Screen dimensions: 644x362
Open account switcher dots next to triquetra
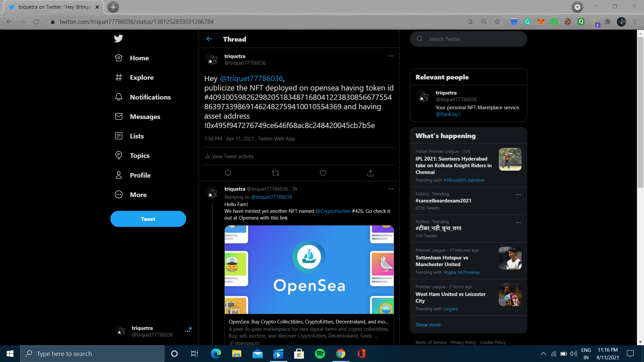tap(187, 331)
